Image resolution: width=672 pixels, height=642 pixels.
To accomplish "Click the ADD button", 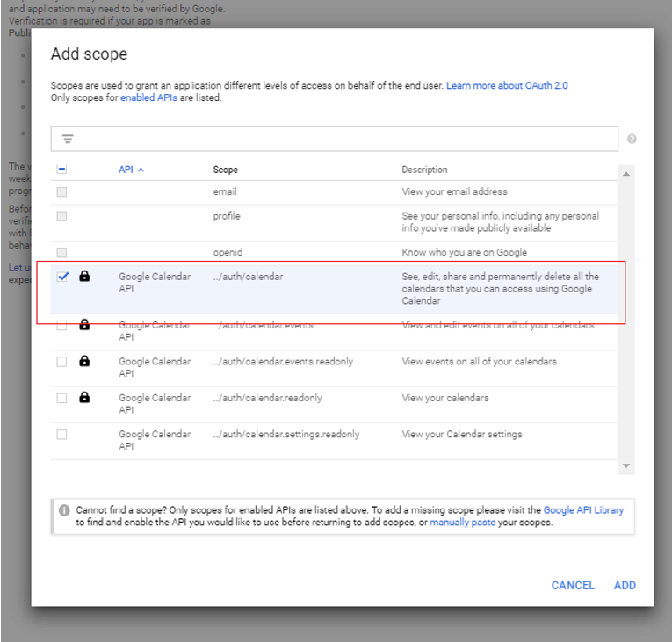I will pyautogui.click(x=625, y=586).
